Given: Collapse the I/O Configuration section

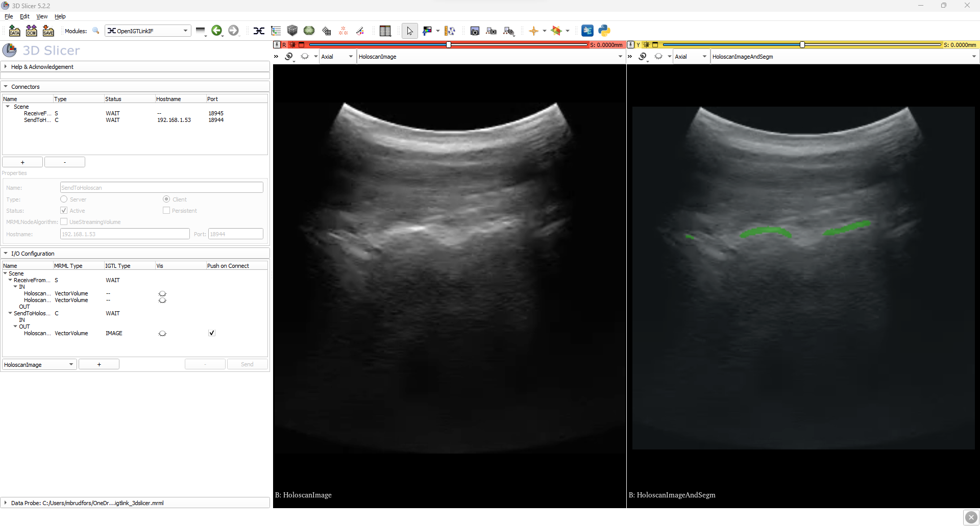Looking at the screenshot, I should point(135,254).
